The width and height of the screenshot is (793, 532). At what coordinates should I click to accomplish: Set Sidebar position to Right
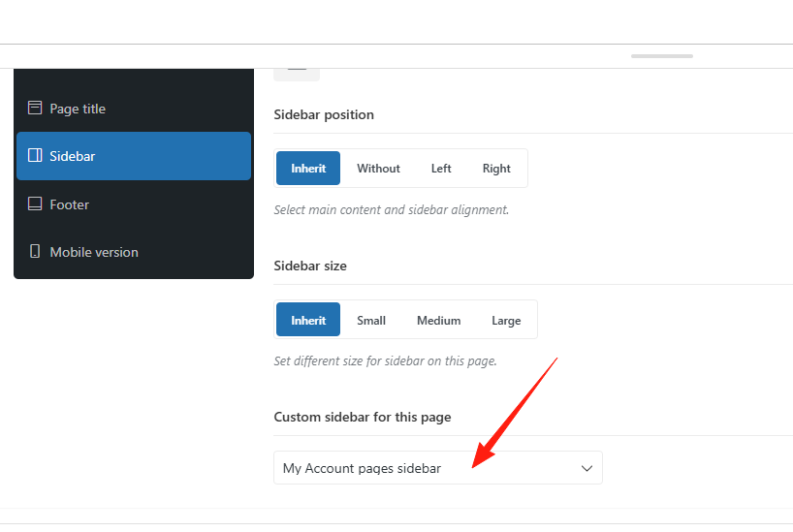click(496, 168)
